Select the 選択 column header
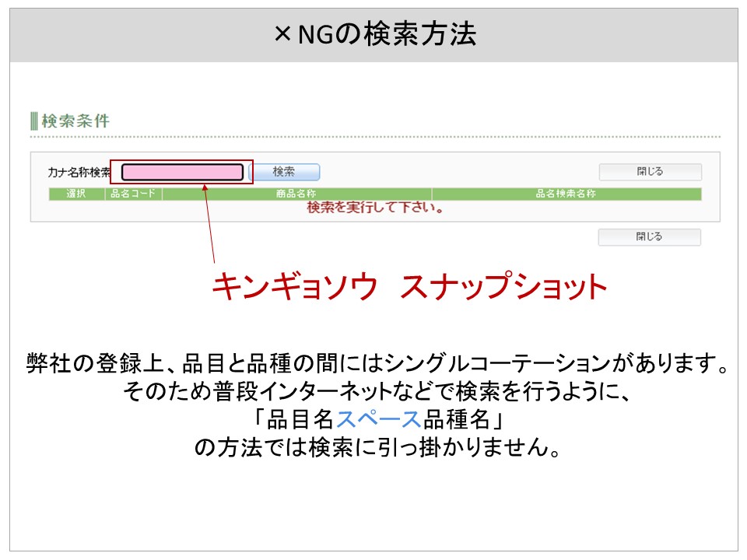Screen dimensions: 747x560 [x=76, y=194]
